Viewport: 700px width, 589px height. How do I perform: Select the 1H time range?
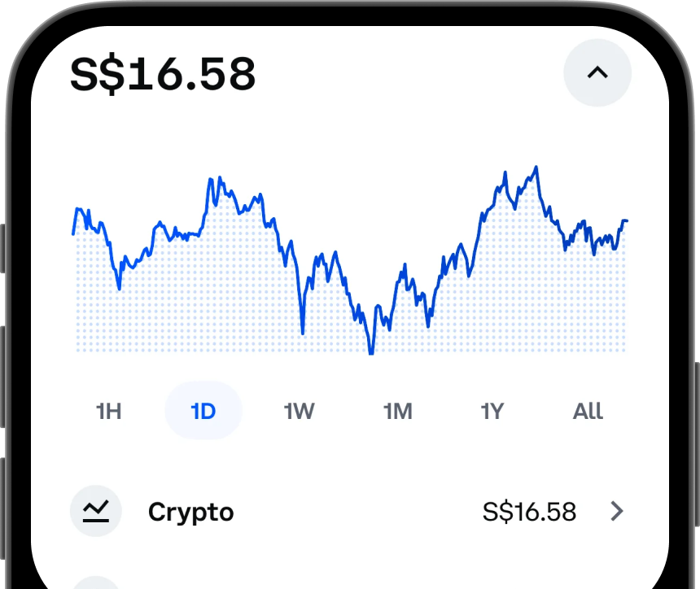pyautogui.click(x=108, y=411)
